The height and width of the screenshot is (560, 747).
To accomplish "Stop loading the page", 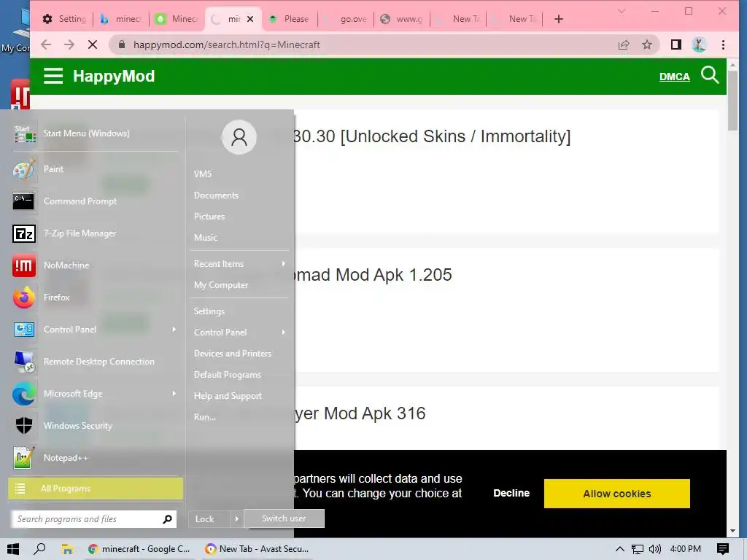I will point(93,44).
